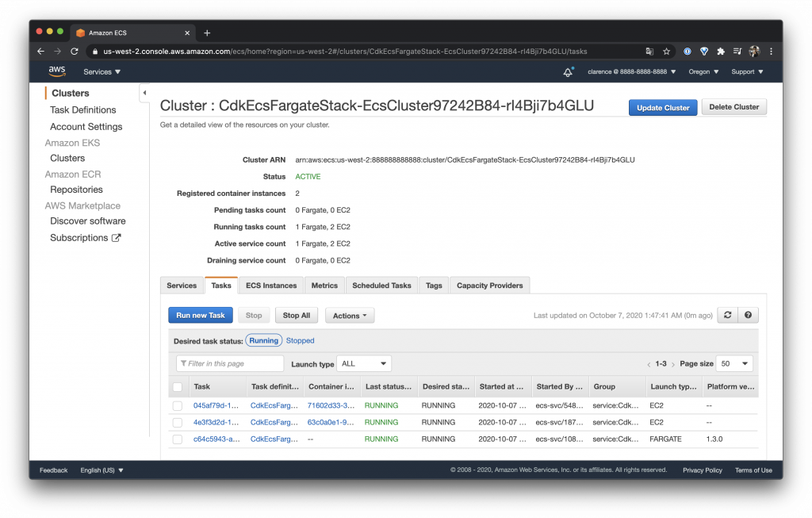This screenshot has height=518, width=812.
Task: Click the media playlist control icon in the toolbar
Action: pos(737,52)
